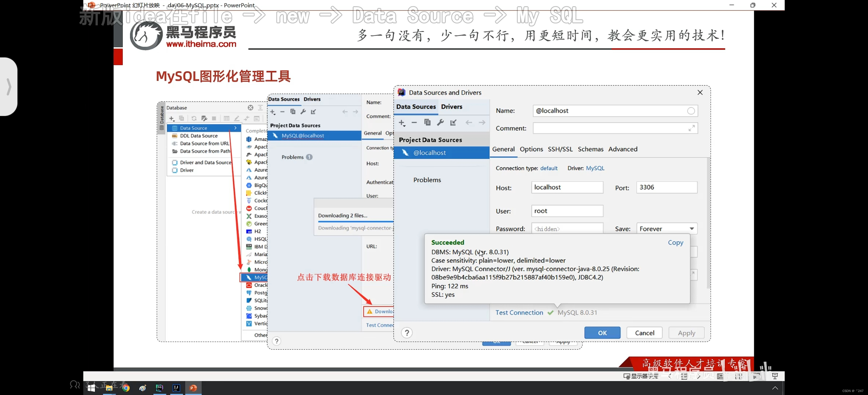This screenshot has height=395, width=868.
Task: Click the make-global arrow icon in front dialog
Action: [453, 122]
